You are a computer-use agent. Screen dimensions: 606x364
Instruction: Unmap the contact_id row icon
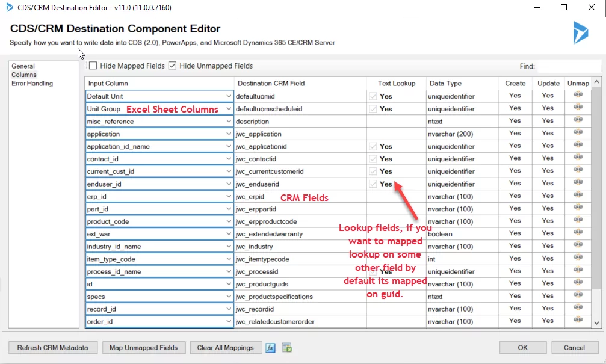tap(578, 157)
